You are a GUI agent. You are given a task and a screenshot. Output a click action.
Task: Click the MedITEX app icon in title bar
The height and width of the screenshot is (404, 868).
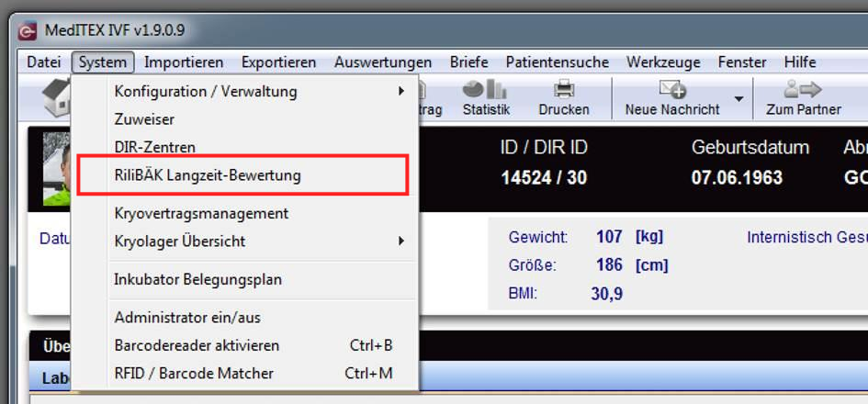click(x=28, y=30)
